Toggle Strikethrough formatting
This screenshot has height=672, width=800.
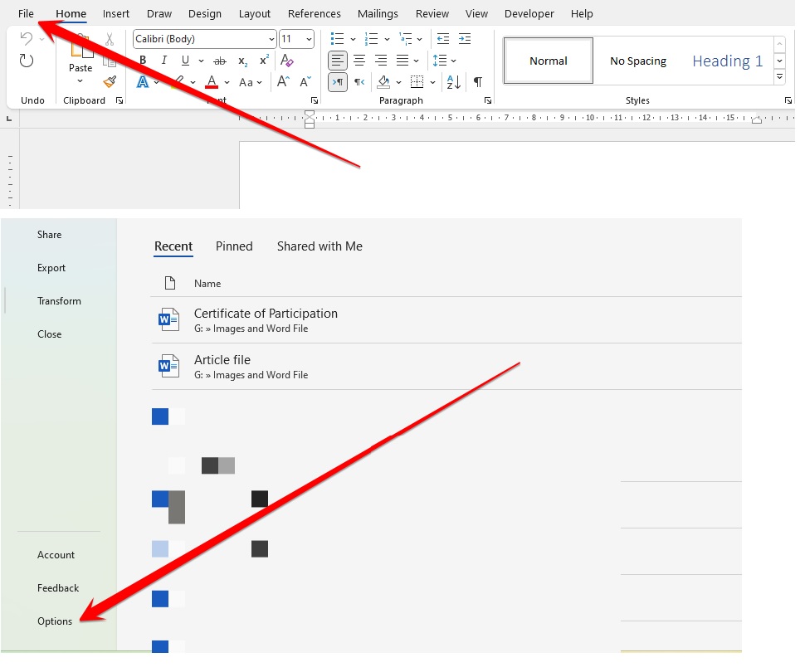(x=219, y=61)
